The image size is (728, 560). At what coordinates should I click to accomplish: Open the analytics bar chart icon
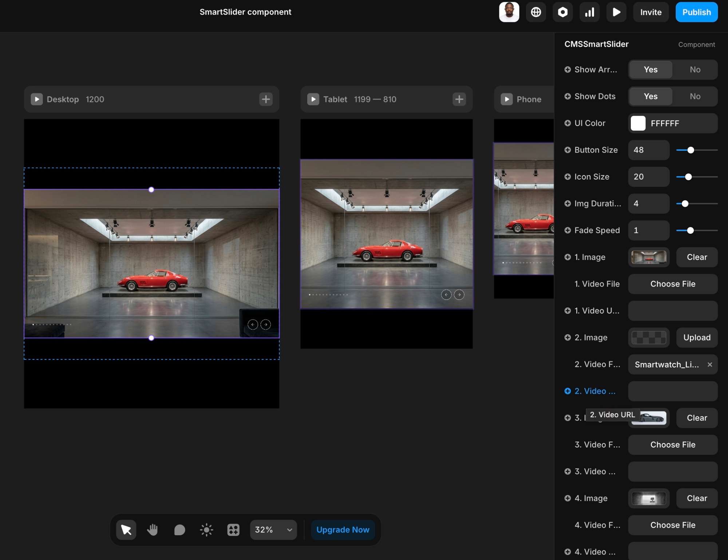point(590,12)
